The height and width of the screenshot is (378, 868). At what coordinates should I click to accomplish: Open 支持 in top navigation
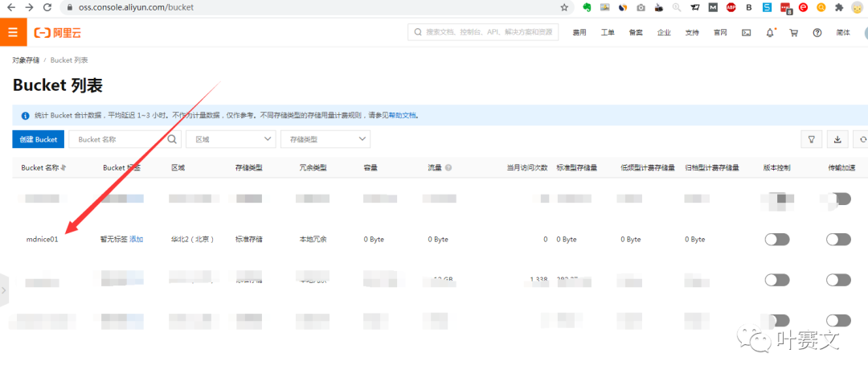point(692,33)
